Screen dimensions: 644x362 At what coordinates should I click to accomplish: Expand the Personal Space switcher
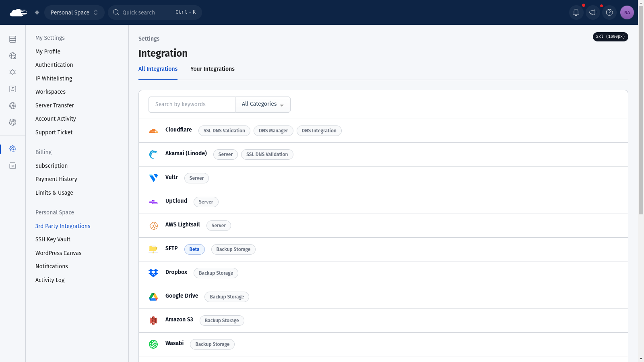pyautogui.click(x=74, y=12)
